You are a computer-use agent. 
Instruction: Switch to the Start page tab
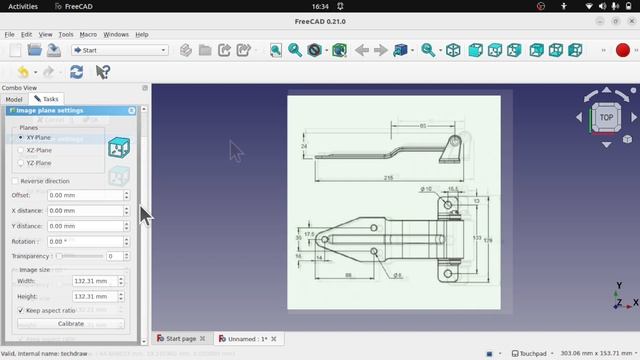coord(181,338)
